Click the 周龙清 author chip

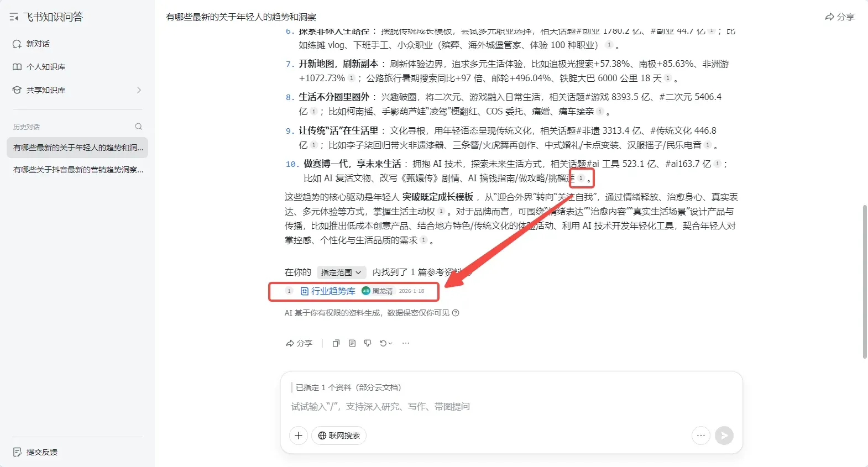[377, 291]
